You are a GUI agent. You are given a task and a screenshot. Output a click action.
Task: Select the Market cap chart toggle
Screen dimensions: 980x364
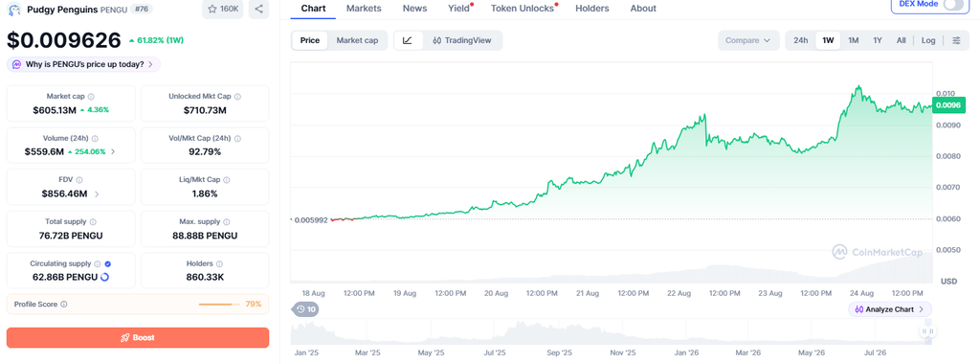[358, 40]
